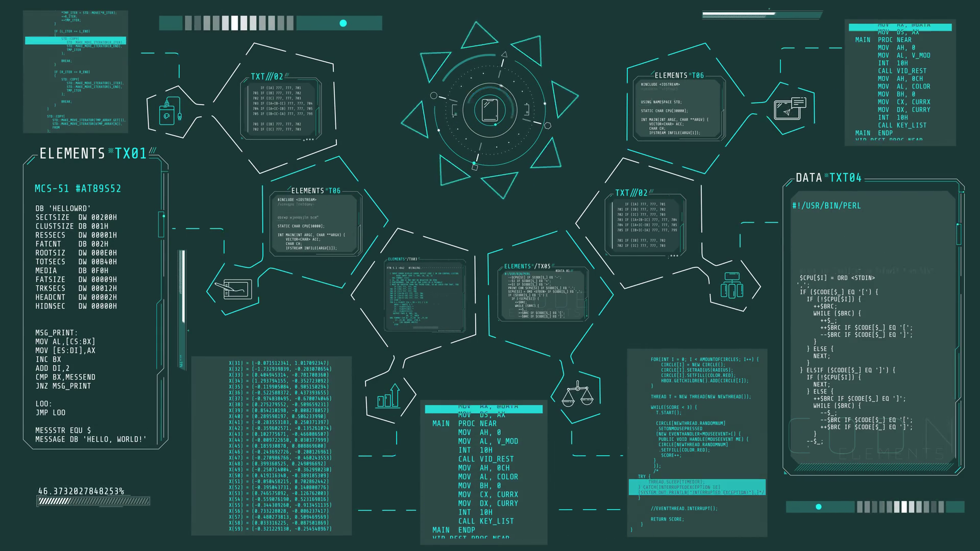Toggle the top cyan dot switch
The height and width of the screenshot is (551, 980).
343,23
